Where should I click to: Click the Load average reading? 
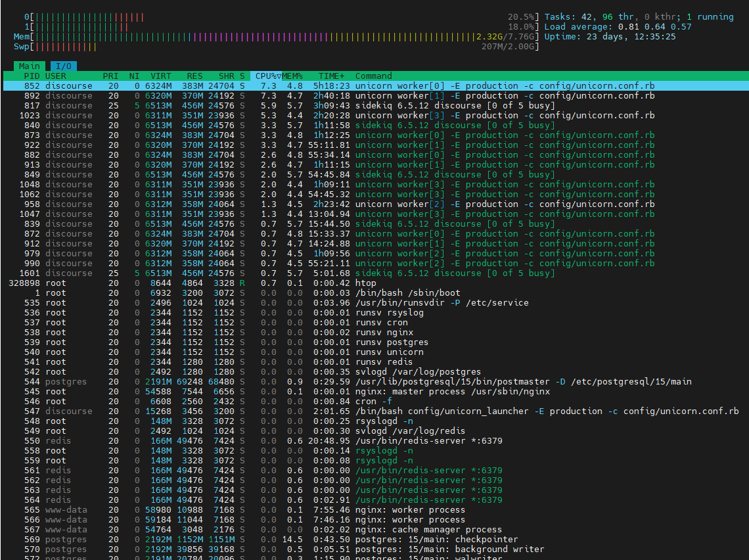[618, 27]
